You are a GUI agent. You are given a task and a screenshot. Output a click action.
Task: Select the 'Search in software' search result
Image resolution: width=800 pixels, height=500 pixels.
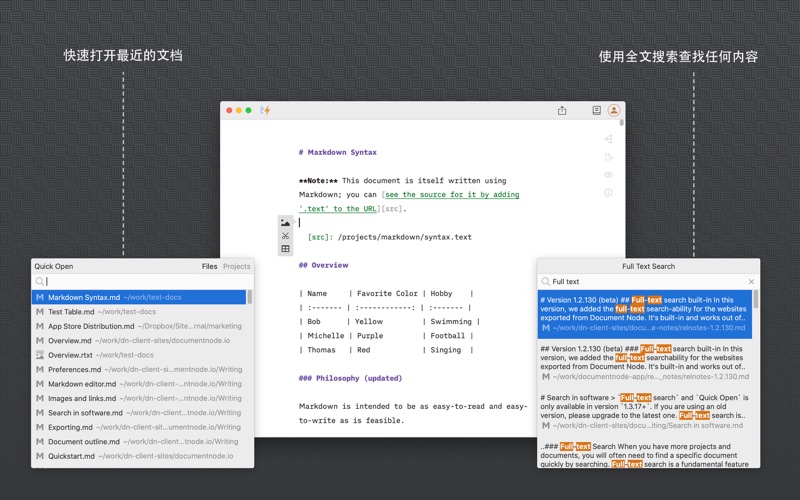pyautogui.click(x=645, y=411)
